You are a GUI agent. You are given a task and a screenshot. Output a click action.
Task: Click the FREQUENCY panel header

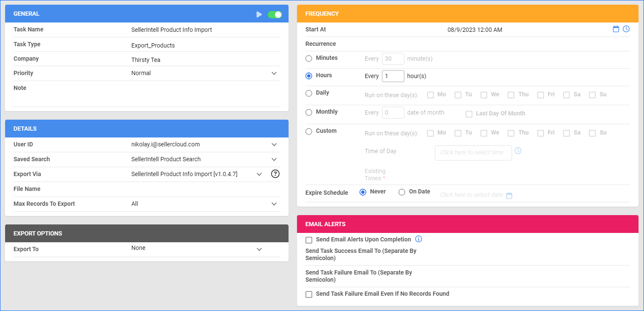(x=467, y=14)
